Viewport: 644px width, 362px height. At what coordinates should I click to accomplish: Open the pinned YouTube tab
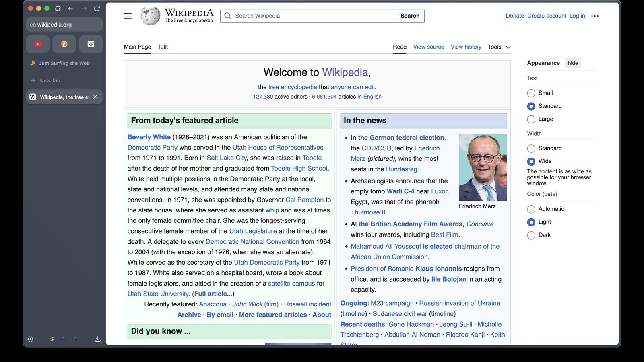[x=38, y=44]
